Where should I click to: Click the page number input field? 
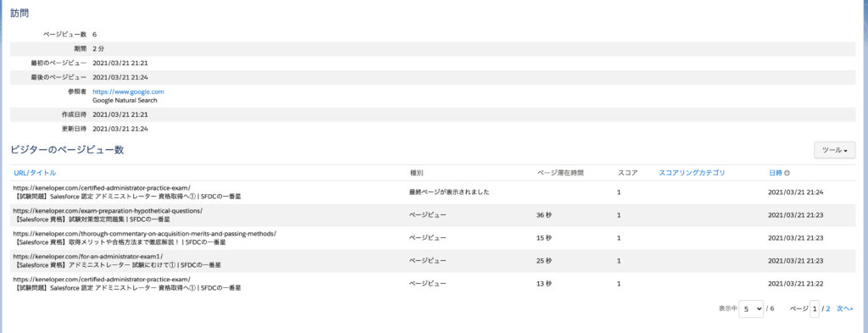(815, 308)
